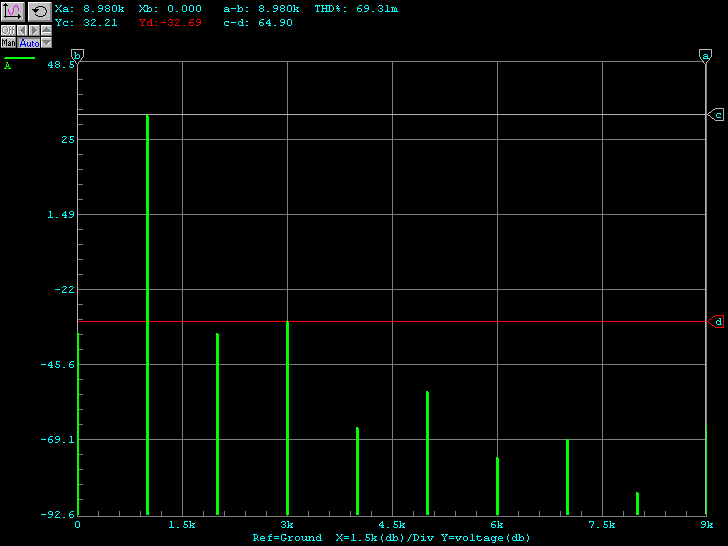This screenshot has height=546, width=728.
Task: Open the down arrow dropdown beside Auto
Action: 46,43
